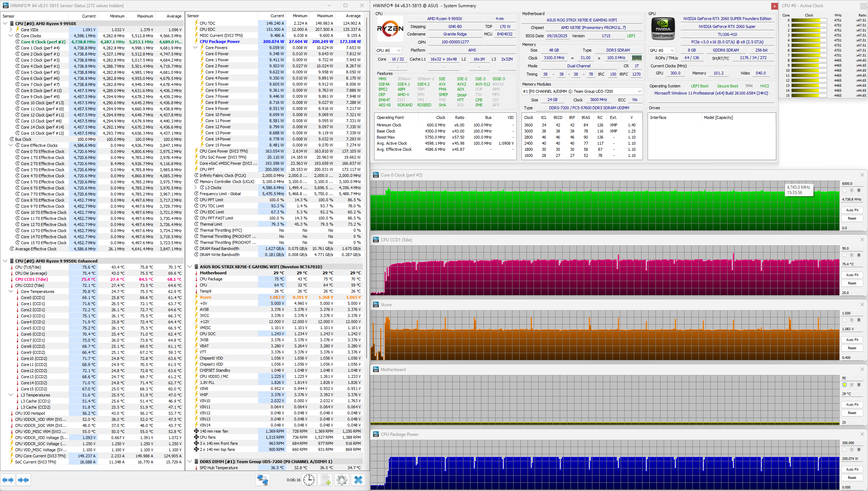
Task: Click the log file with plus icon
Action: [x=326, y=480]
